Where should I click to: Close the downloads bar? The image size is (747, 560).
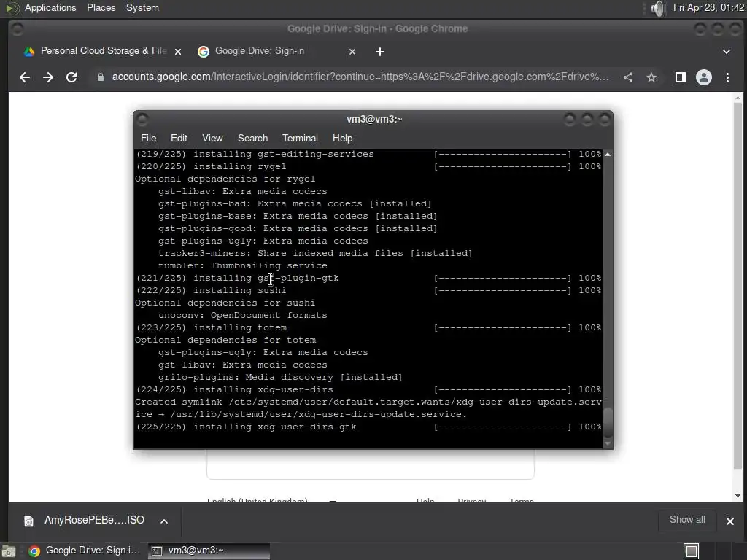pos(729,521)
